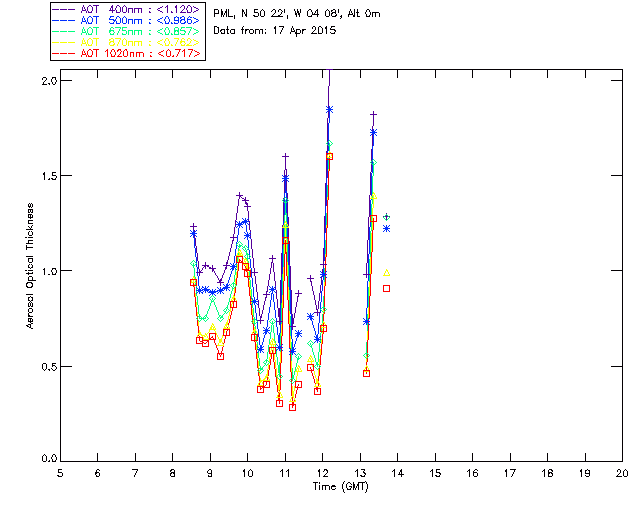Click the 'Data from: 17 Apr 2015' label
The width and height of the screenshot is (640, 512).
pyautogui.click(x=275, y=31)
